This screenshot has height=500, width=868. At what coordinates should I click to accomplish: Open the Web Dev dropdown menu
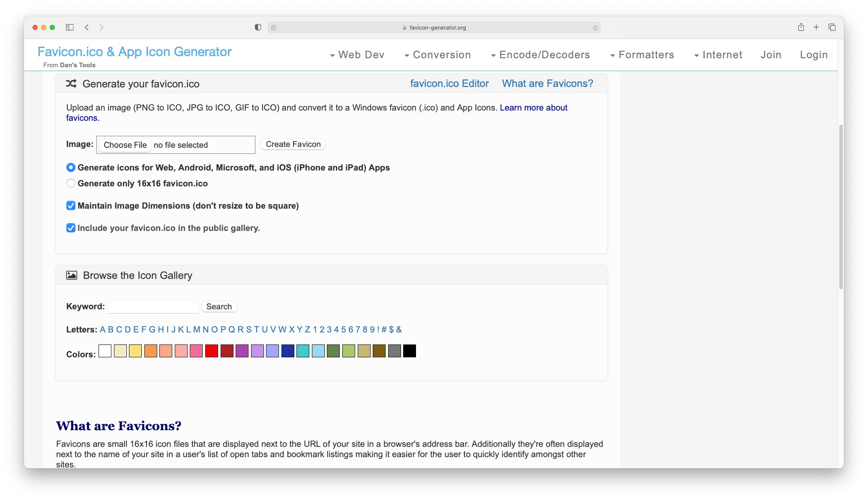click(361, 54)
